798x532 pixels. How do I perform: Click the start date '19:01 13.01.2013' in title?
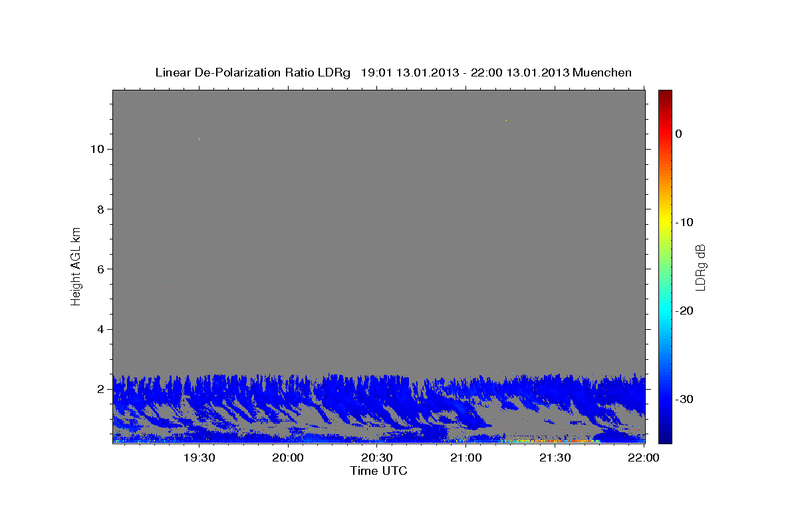[410, 72]
